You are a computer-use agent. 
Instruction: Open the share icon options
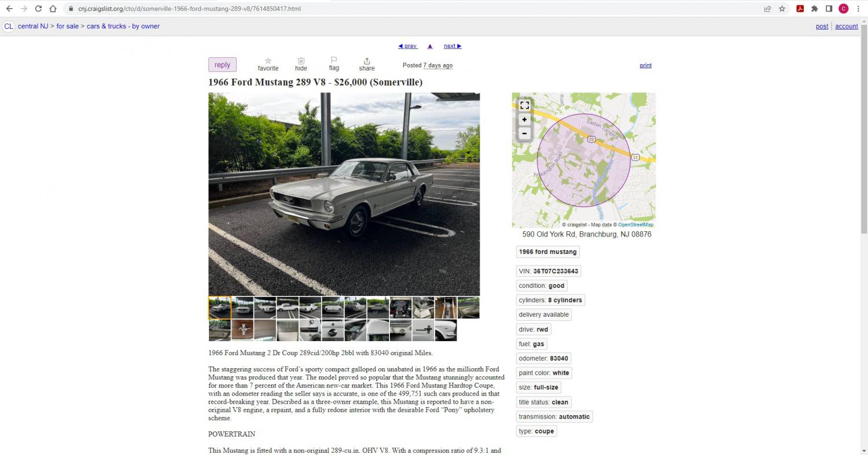click(x=367, y=61)
